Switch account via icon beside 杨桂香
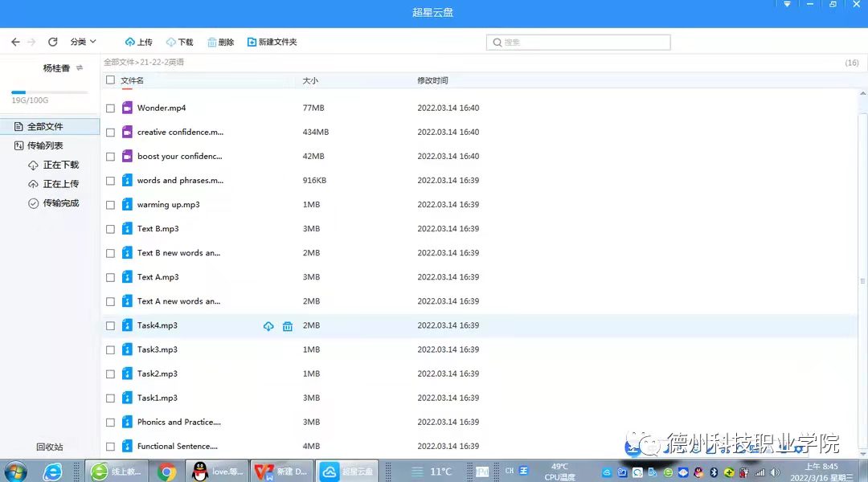The height and width of the screenshot is (482, 868). pyautogui.click(x=80, y=68)
